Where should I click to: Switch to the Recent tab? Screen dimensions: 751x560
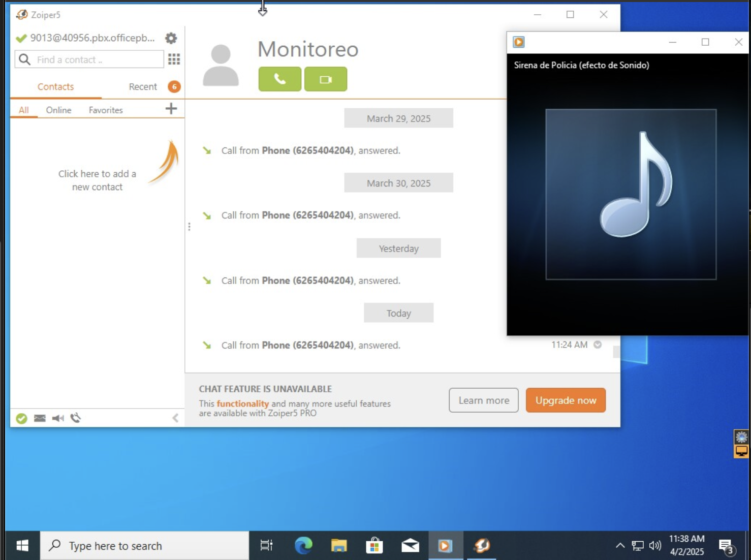[x=143, y=87]
